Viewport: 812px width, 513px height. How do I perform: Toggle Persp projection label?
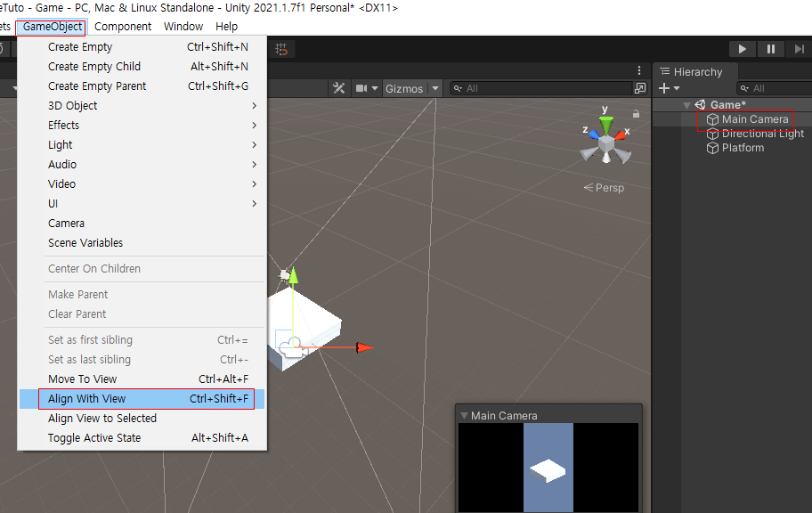(x=604, y=188)
